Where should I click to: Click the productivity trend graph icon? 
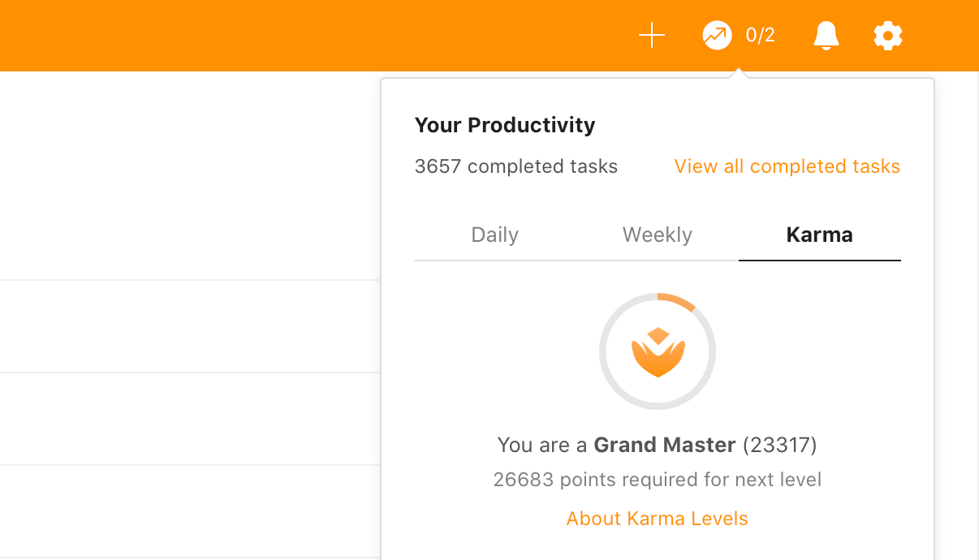[x=716, y=35]
